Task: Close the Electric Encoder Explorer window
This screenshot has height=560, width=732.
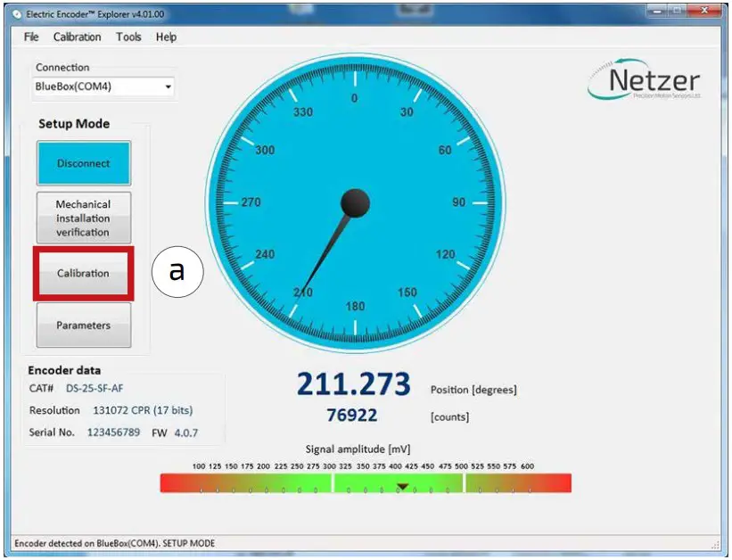Action: click(x=704, y=11)
